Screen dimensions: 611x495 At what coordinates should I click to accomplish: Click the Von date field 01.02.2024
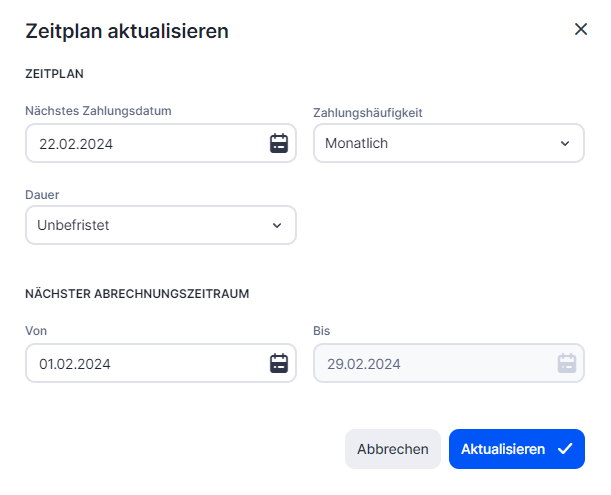[x=140, y=363]
